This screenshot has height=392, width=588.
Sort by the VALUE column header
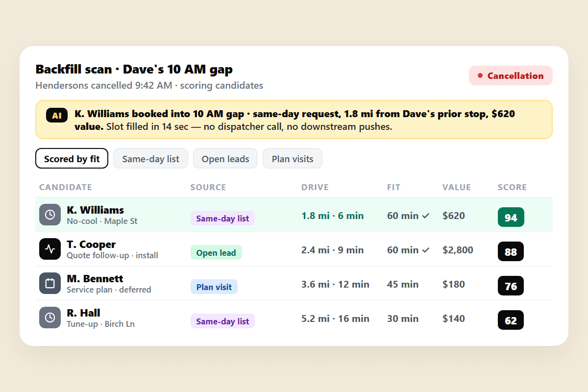tap(457, 187)
